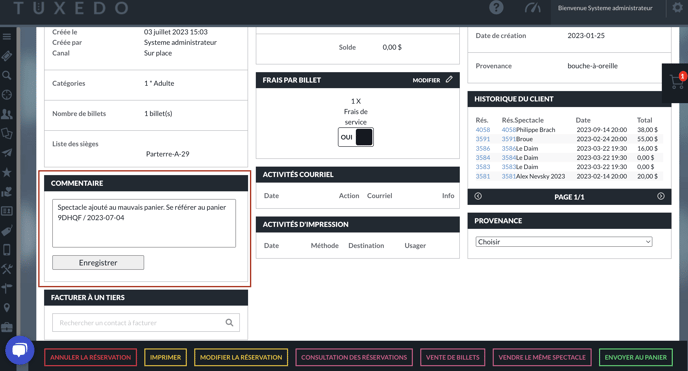This screenshot has height=371, width=688.
Task: Open the Provenance Choisir dropdown
Action: [564, 242]
